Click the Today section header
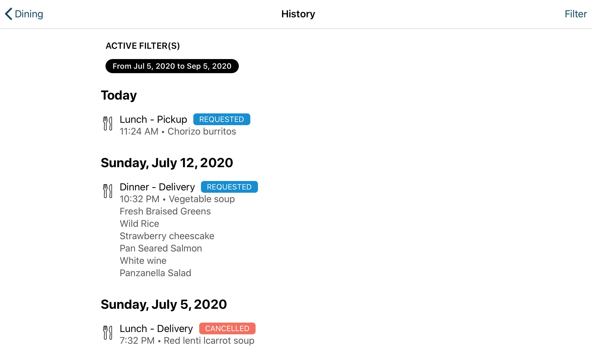 click(x=119, y=95)
